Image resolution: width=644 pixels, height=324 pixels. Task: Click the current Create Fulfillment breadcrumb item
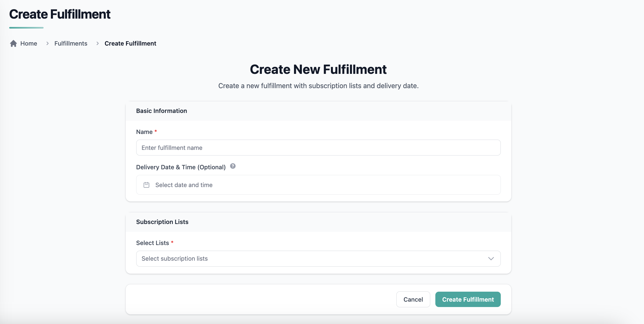click(x=130, y=43)
